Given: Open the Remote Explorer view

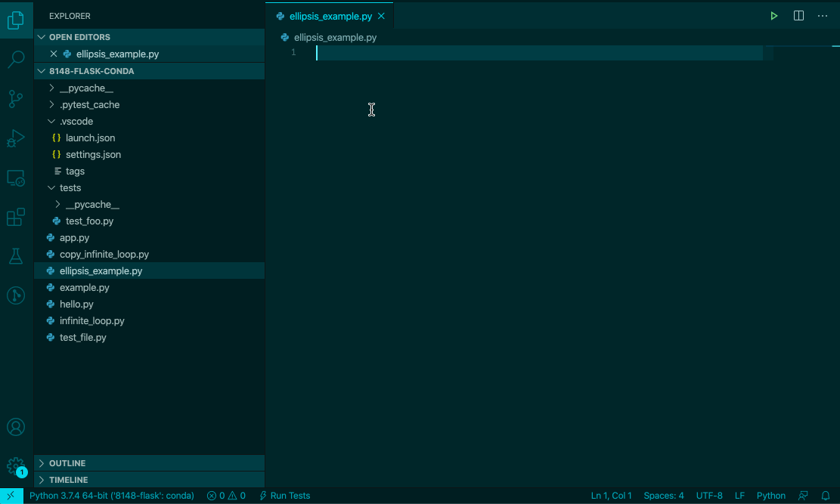Looking at the screenshot, I should [x=16, y=178].
